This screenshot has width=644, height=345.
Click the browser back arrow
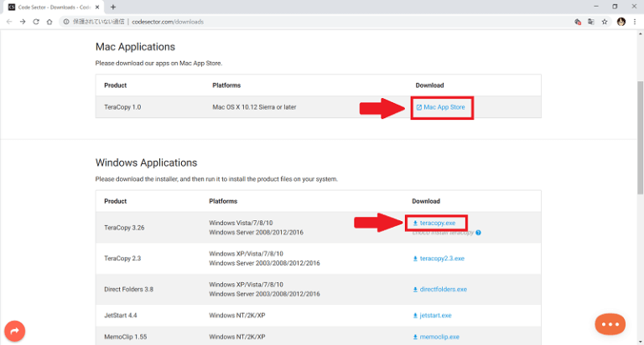(9, 21)
